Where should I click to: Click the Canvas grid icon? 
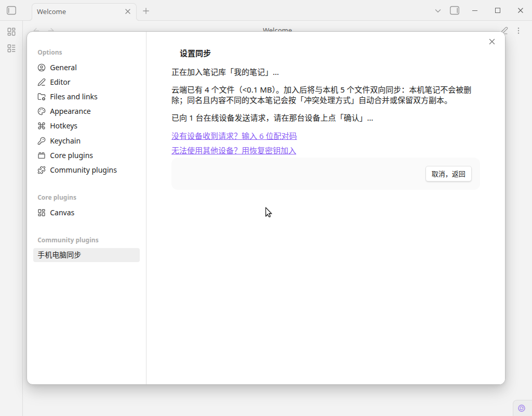click(x=42, y=213)
